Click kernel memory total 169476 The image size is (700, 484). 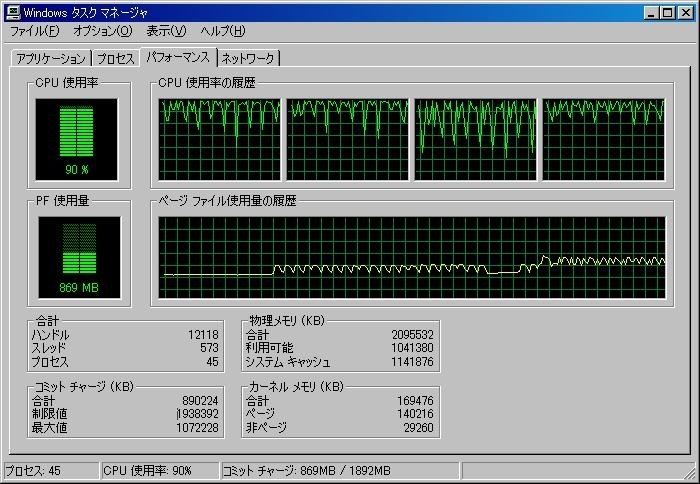coord(415,401)
